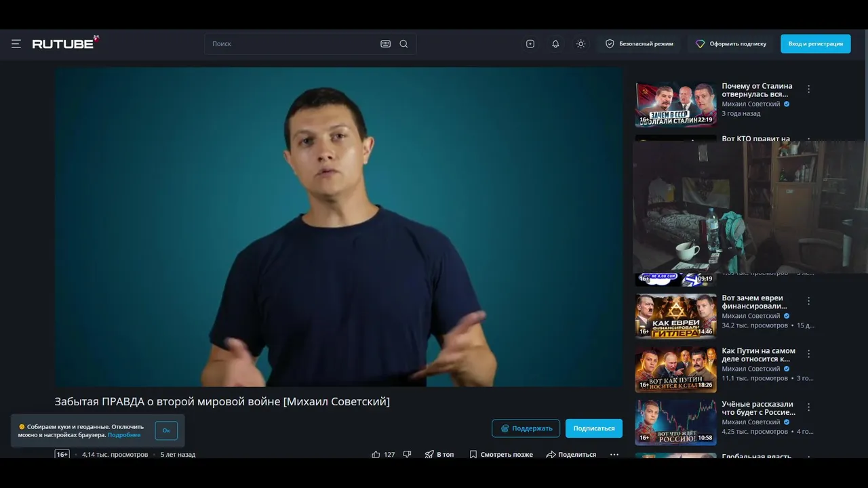Open Глобальная власть video title
Screen dimensions: 868x488
pos(756,456)
